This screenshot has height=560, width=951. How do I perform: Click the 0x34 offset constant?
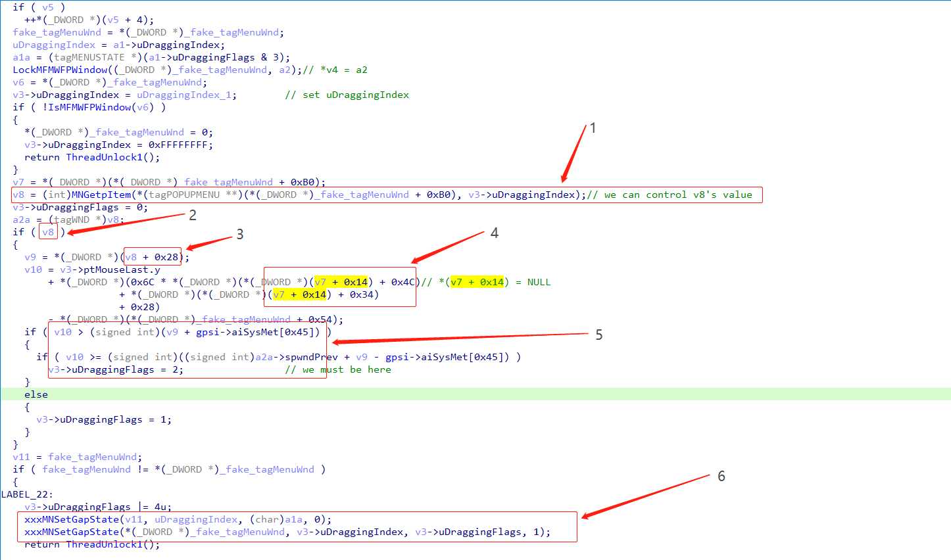tap(362, 294)
